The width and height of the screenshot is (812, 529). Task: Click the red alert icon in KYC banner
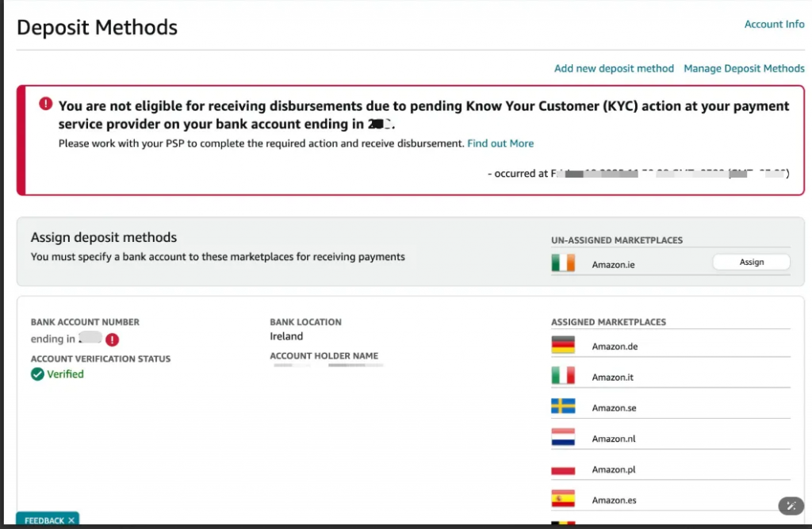point(45,104)
